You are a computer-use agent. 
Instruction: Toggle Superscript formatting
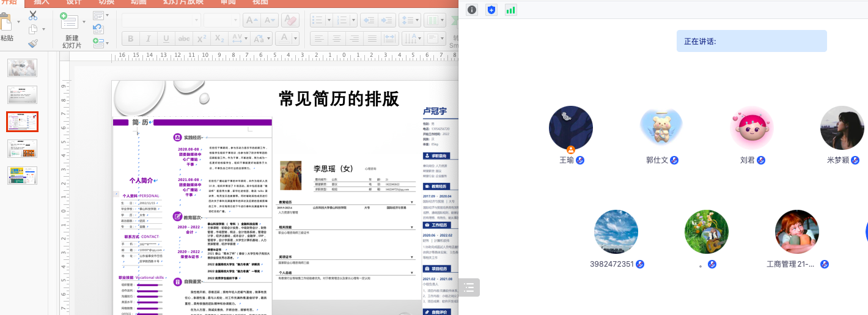click(201, 39)
